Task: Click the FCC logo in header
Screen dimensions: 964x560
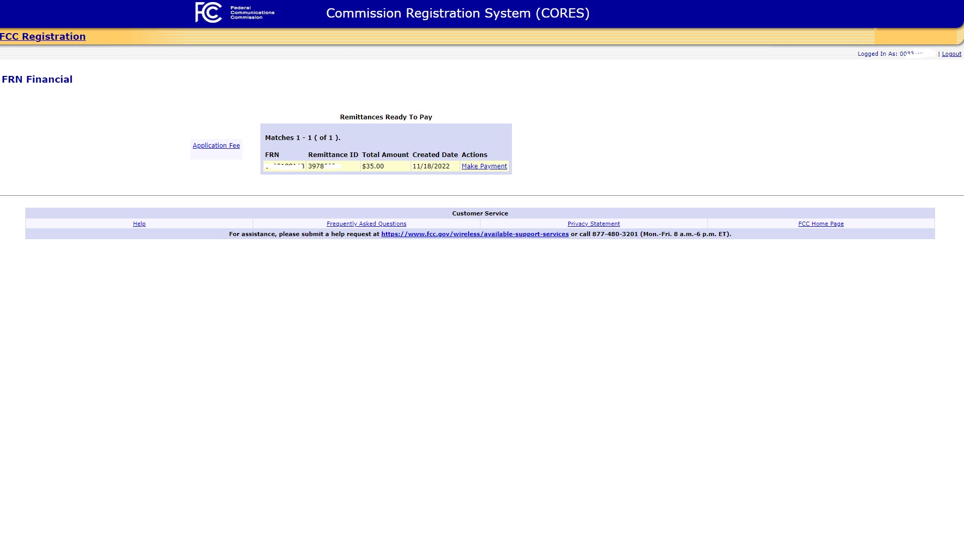Action: click(235, 12)
